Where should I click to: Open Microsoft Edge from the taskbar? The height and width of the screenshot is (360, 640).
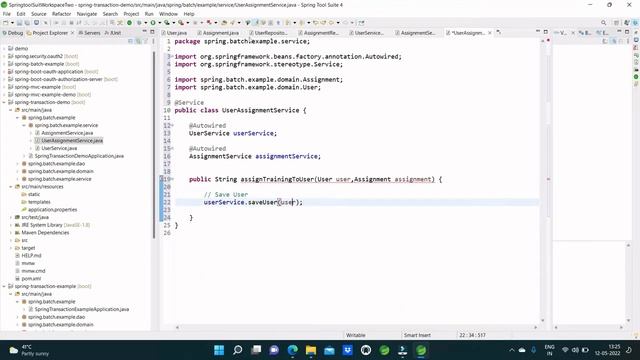pyautogui.click(x=293, y=350)
